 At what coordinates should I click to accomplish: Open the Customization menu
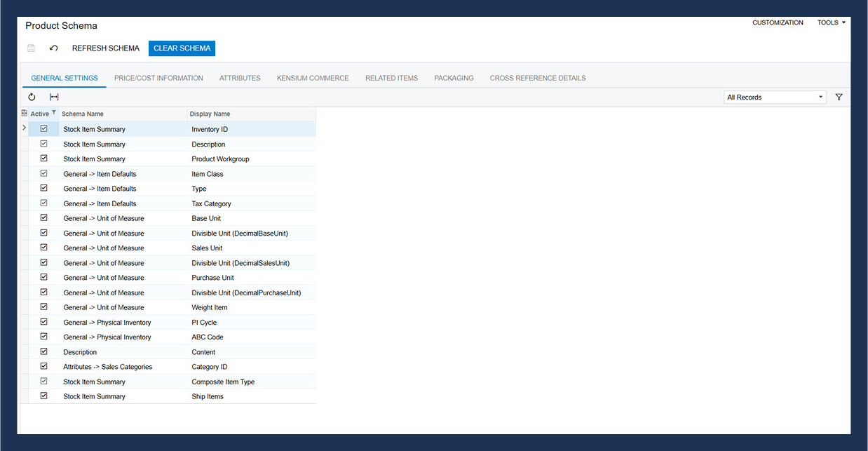tap(778, 22)
